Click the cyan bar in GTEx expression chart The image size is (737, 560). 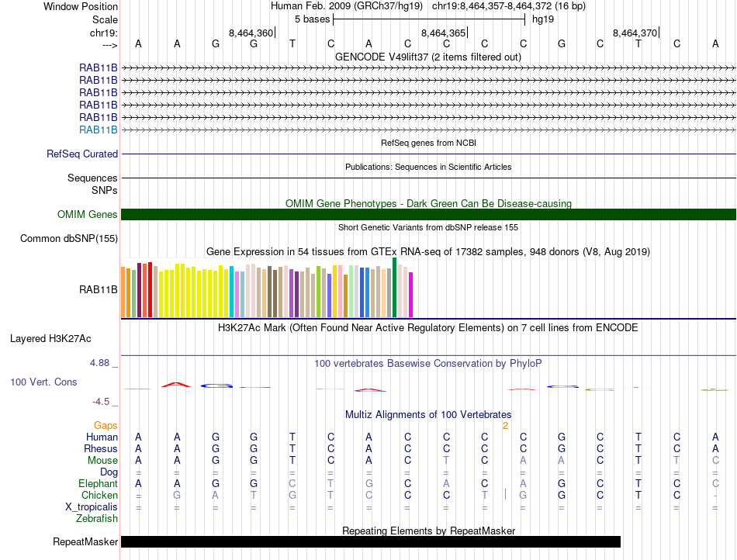click(x=232, y=292)
